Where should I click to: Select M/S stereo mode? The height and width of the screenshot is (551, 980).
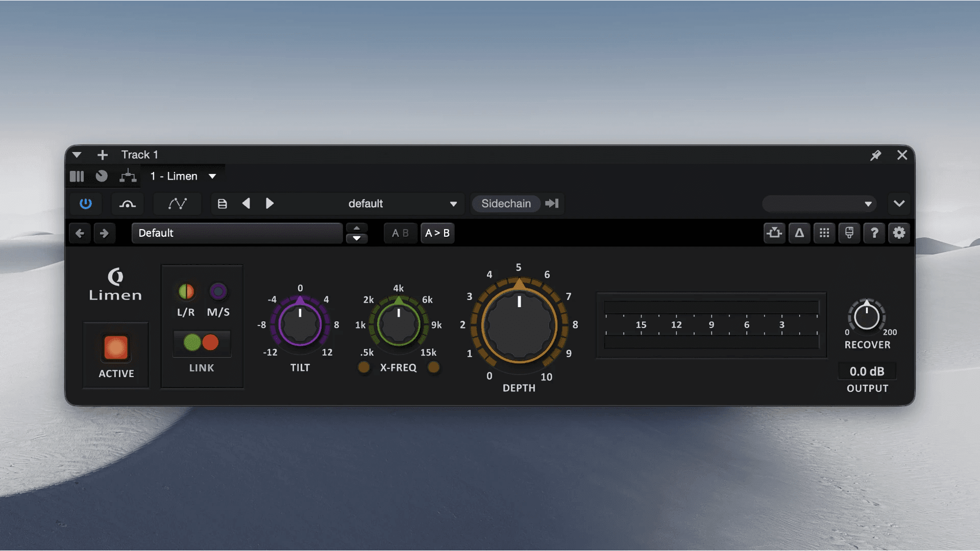tap(218, 291)
